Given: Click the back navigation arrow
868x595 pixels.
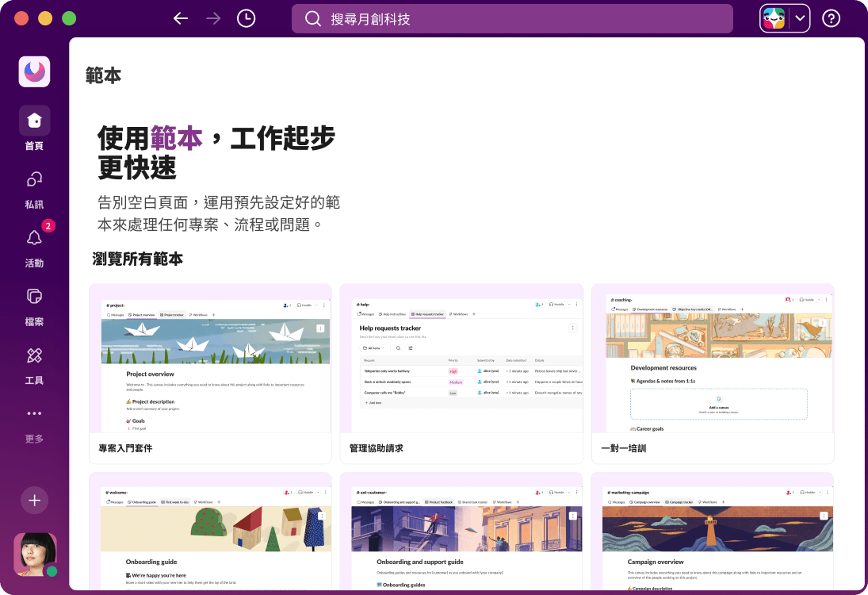Looking at the screenshot, I should (181, 17).
